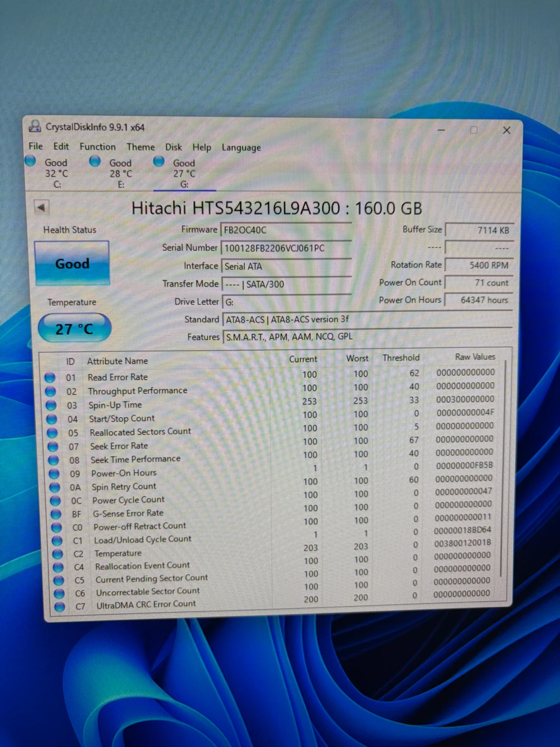Click the Rotation Rate value 5400 RPM
Screen dimensions: 560x747
[480, 265]
